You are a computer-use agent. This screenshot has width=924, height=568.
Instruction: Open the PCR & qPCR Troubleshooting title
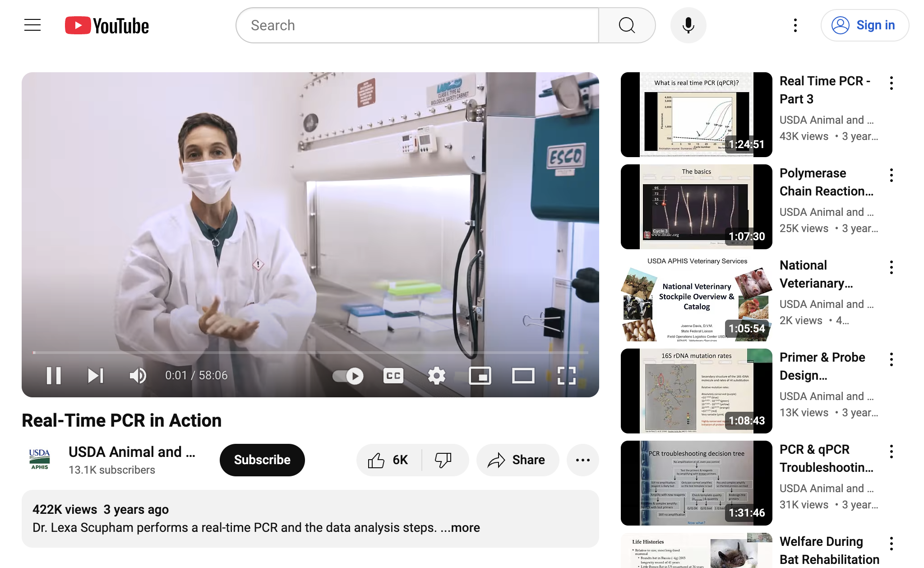point(827,458)
